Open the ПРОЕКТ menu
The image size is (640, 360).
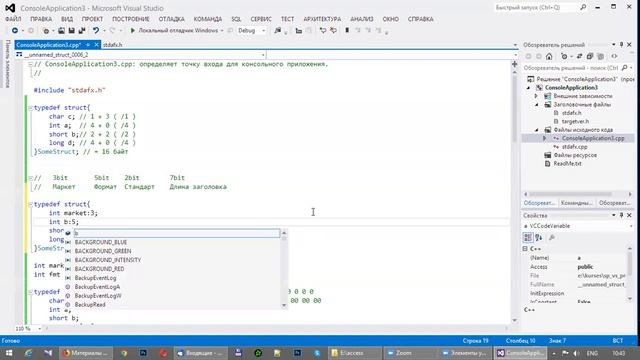coord(92,19)
